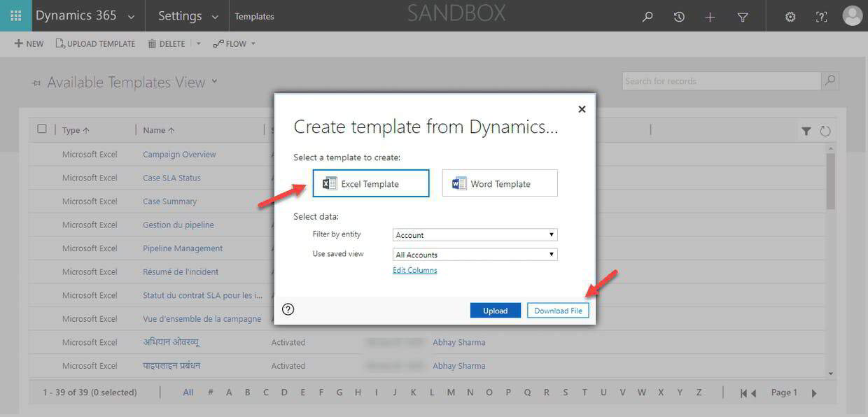Click the plus icon to create a record
Image resolution: width=868 pixels, height=417 pixels.
tap(710, 16)
